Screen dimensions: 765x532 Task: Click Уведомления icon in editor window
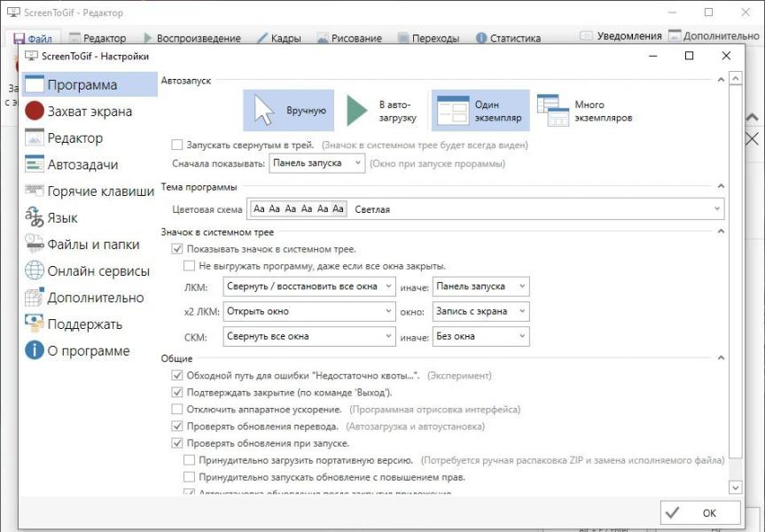[586, 35]
